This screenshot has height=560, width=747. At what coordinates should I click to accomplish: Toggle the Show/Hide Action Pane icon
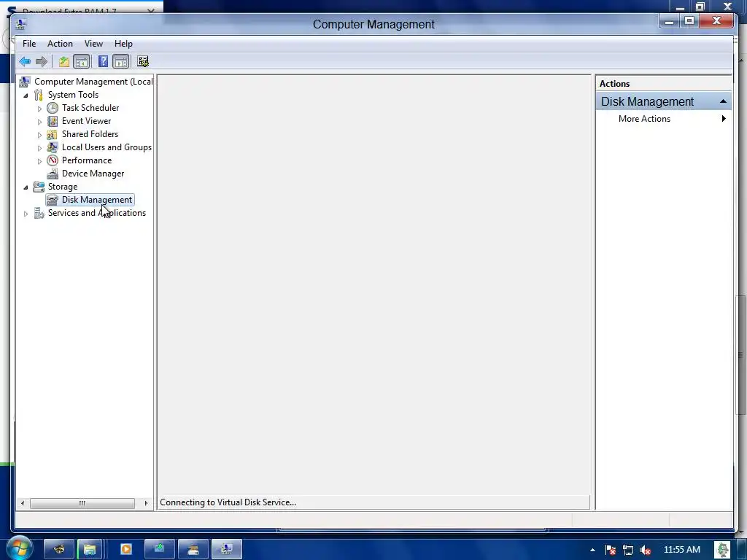click(121, 61)
